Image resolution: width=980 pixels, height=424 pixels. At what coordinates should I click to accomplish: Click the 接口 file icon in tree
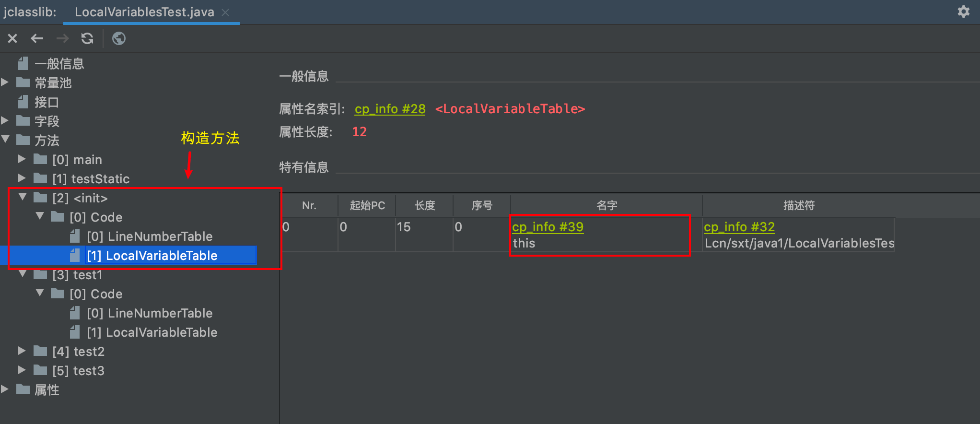[23, 101]
